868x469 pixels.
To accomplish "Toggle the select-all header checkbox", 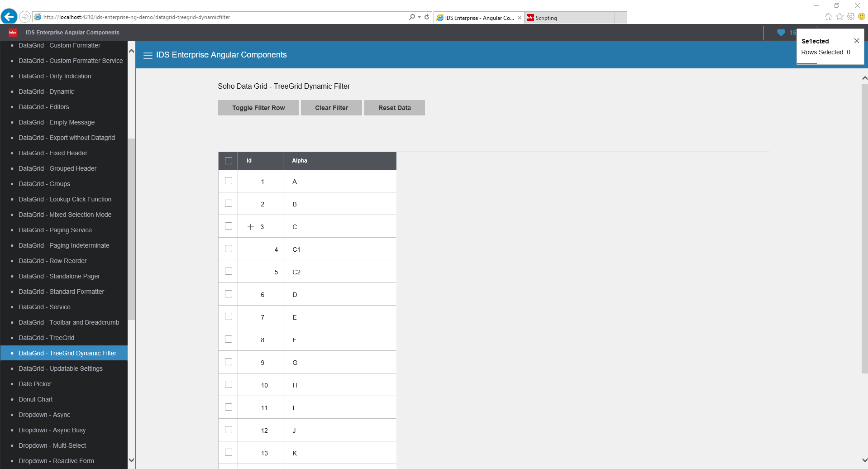I will 229,161.
